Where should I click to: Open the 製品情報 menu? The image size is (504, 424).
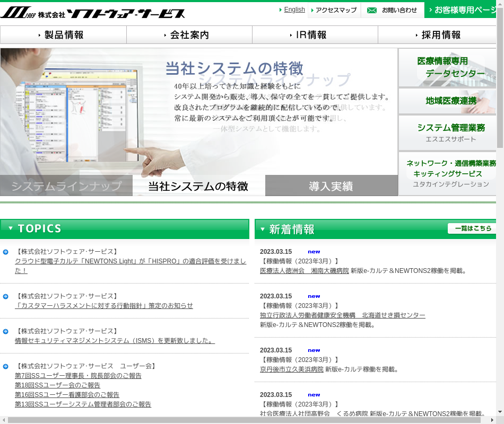point(63,34)
